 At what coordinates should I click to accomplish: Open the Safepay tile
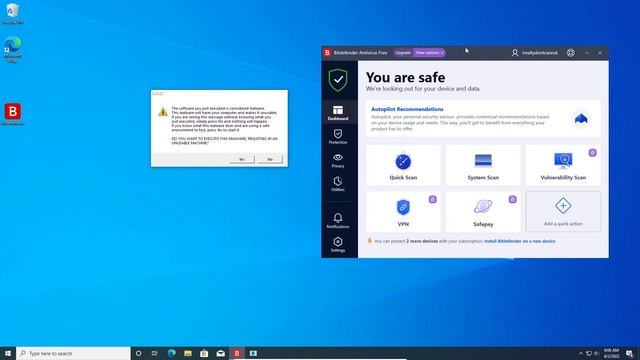click(483, 212)
